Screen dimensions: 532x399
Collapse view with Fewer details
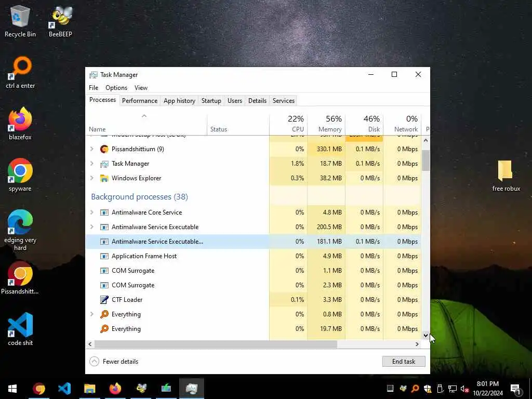pos(114,362)
